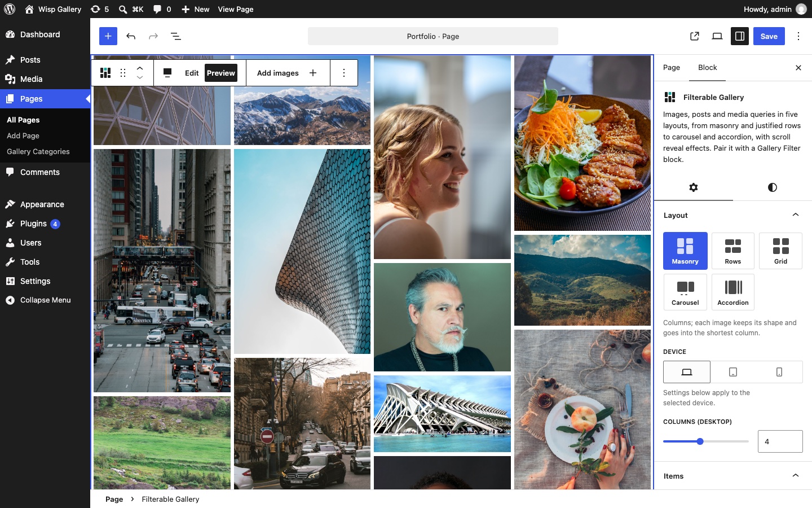Adjust the Columns (Desktop) slider
This screenshot has width=812, height=508.
click(706, 441)
